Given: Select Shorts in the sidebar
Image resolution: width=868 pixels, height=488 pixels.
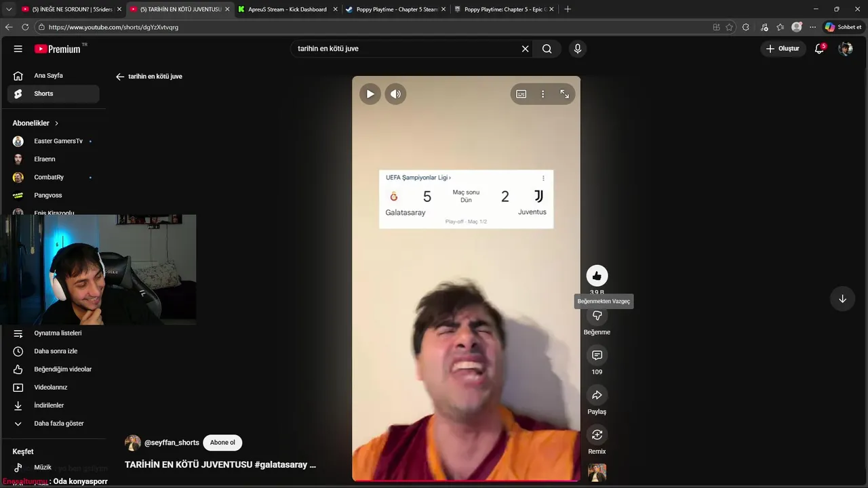Looking at the screenshot, I should [x=54, y=94].
